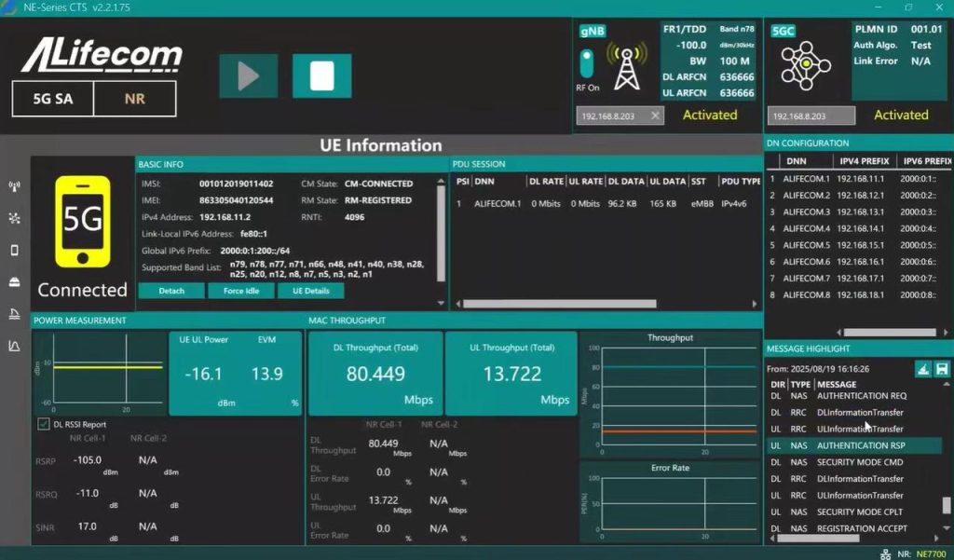
Task: Click the 5GC IP address input field
Action: pos(811,116)
